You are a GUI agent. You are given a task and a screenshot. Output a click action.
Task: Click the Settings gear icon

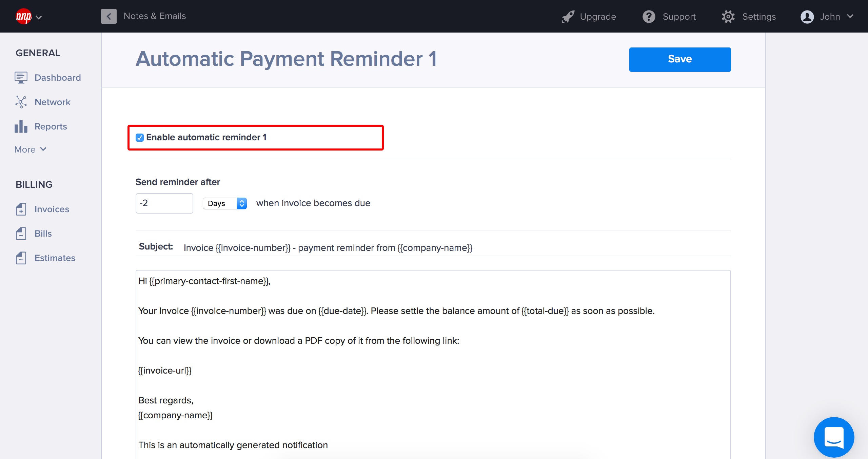pyautogui.click(x=728, y=16)
